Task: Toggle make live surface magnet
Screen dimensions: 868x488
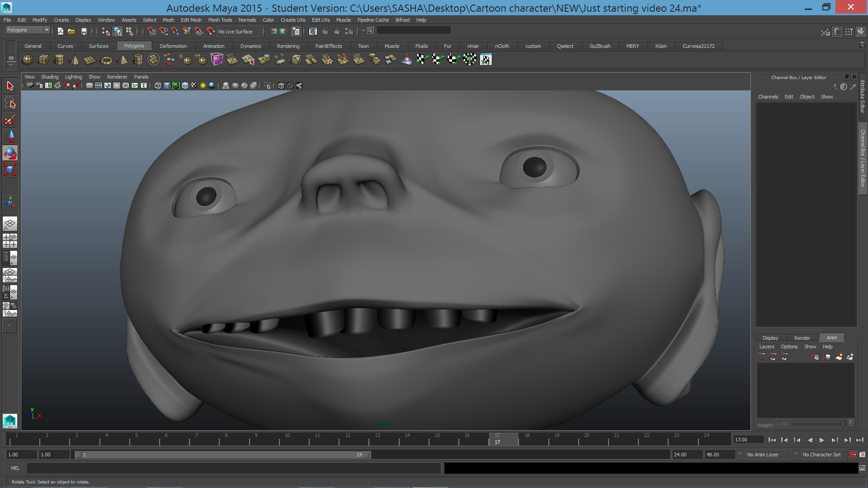Action: (x=211, y=31)
